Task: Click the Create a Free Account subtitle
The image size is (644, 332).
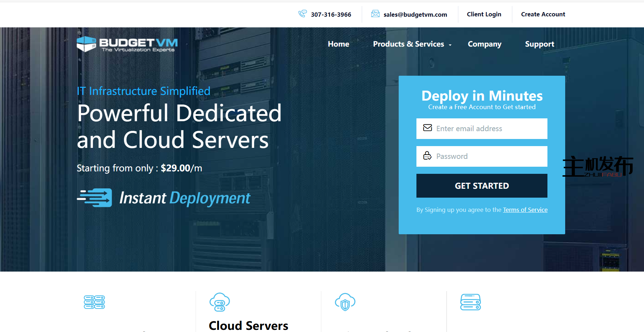Action: click(482, 107)
